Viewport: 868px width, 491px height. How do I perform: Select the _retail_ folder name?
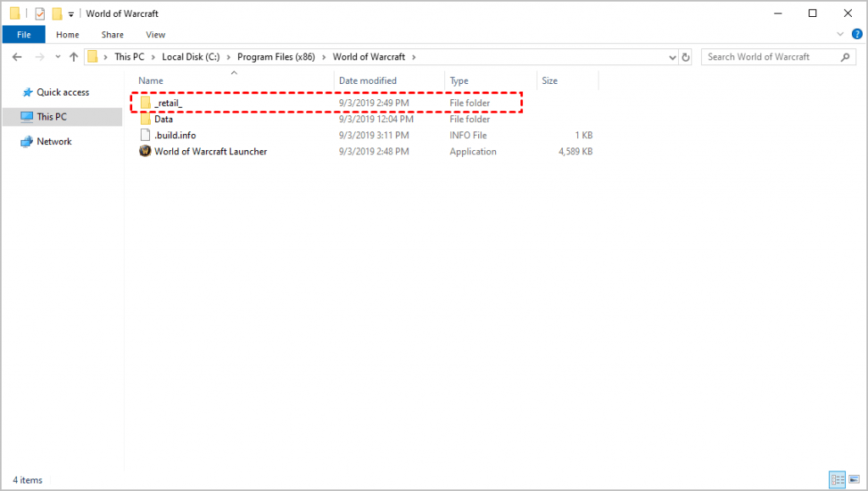[169, 103]
